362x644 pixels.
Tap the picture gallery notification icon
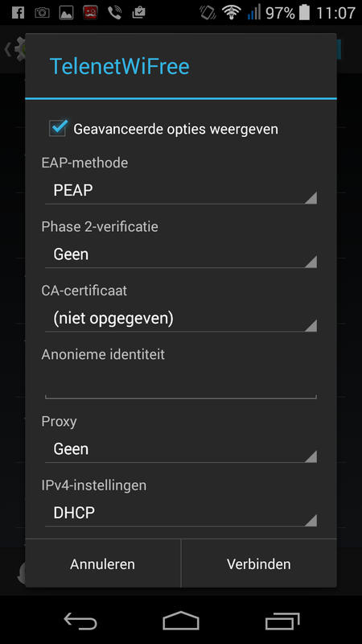click(x=66, y=13)
